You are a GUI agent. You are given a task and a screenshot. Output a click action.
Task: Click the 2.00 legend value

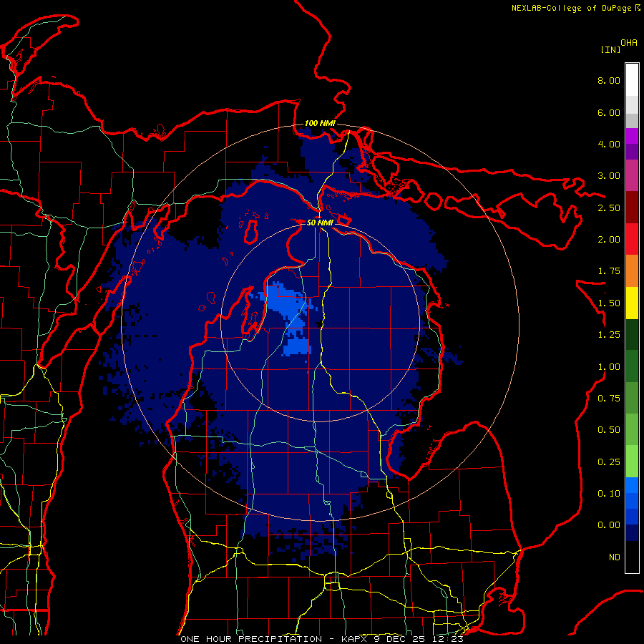pos(609,240)
